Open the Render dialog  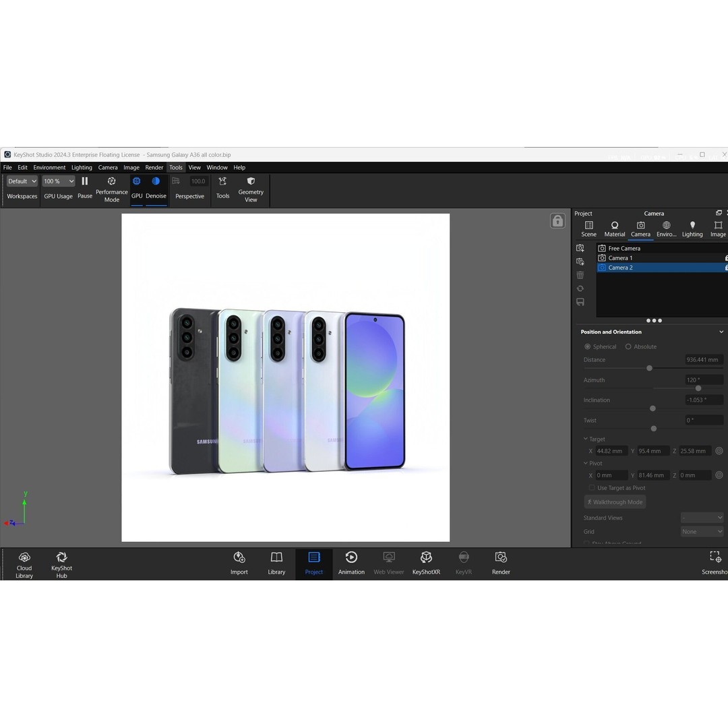point(501,564)
